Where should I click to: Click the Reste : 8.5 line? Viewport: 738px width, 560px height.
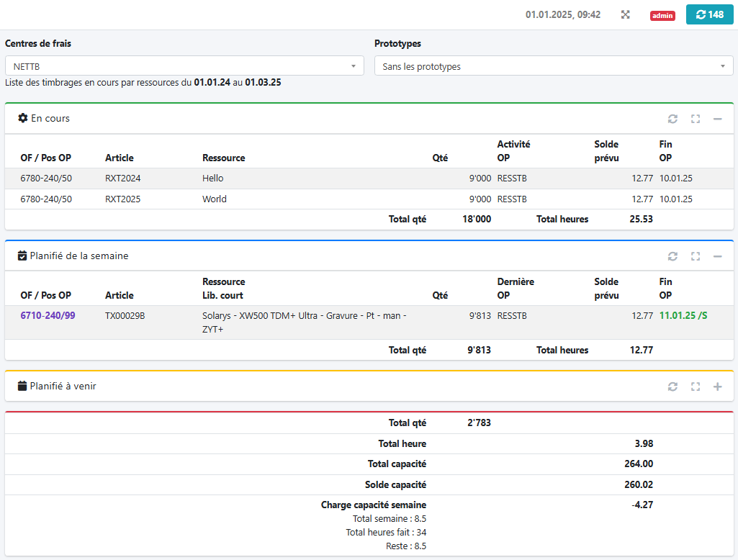(406, 546)
